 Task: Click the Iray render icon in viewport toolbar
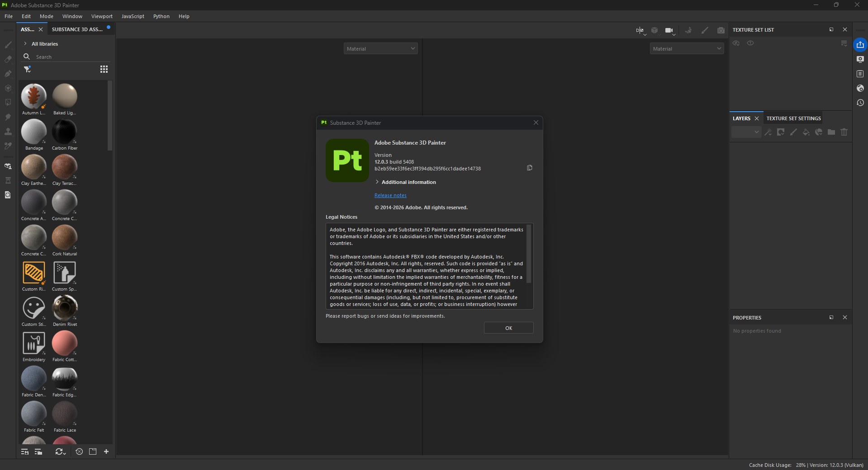pyautogui.click(x=688, y=30)
